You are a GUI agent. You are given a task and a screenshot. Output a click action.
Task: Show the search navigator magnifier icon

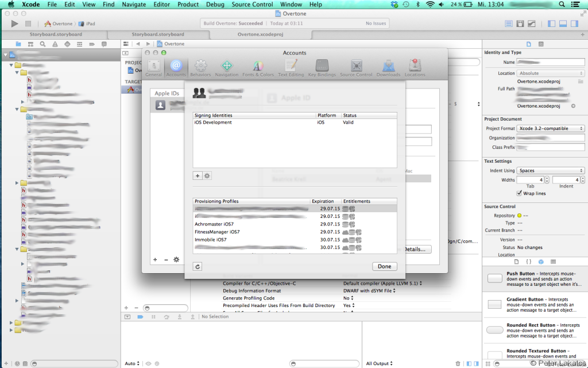(x=42, y=44)
